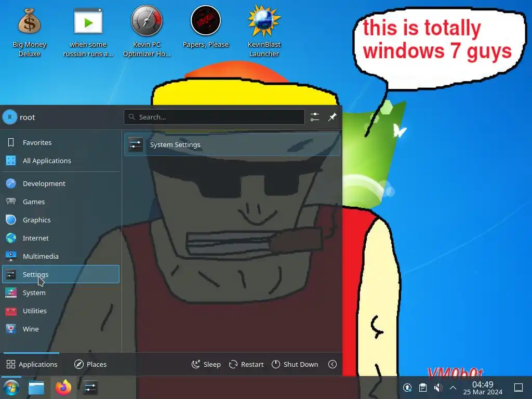Open the Games category
Screen dimensions: 532x399
pos(61,202)
